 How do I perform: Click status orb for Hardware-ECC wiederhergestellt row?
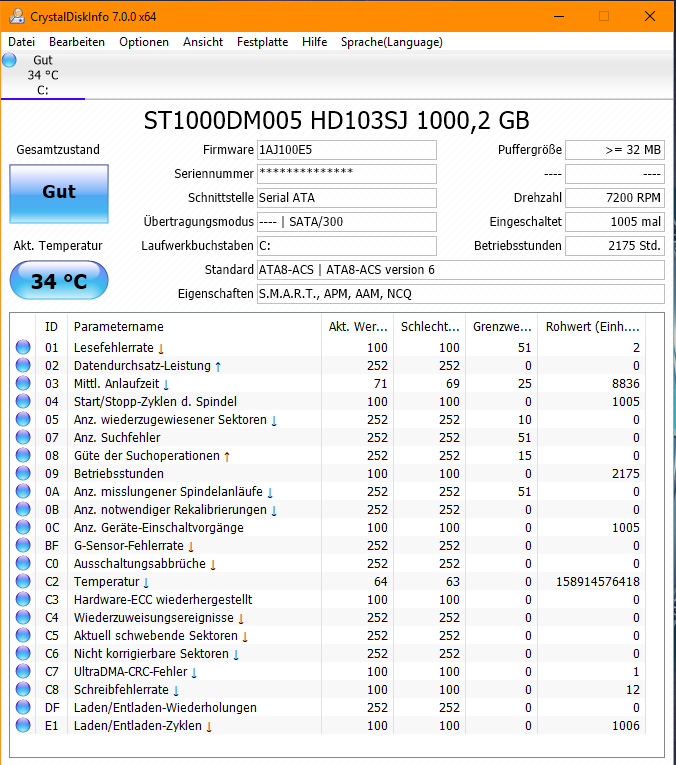[23, 599]
